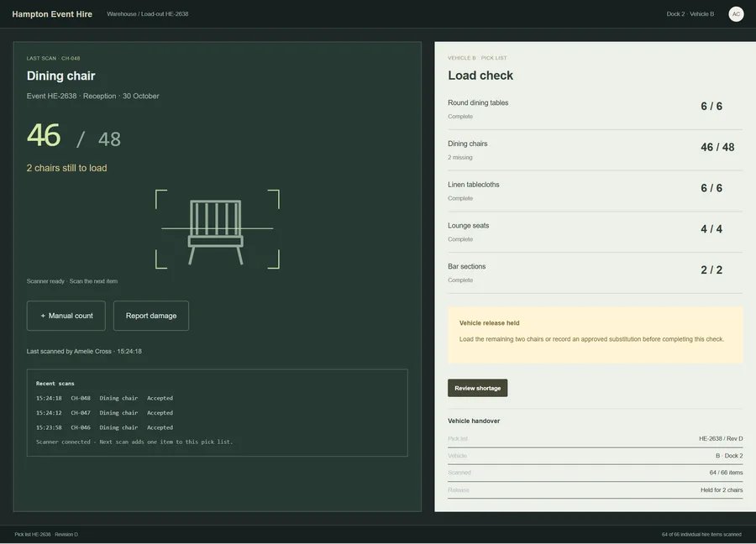
Task: Click the large 46 loaded count
Action: click(x=44, y=135)
